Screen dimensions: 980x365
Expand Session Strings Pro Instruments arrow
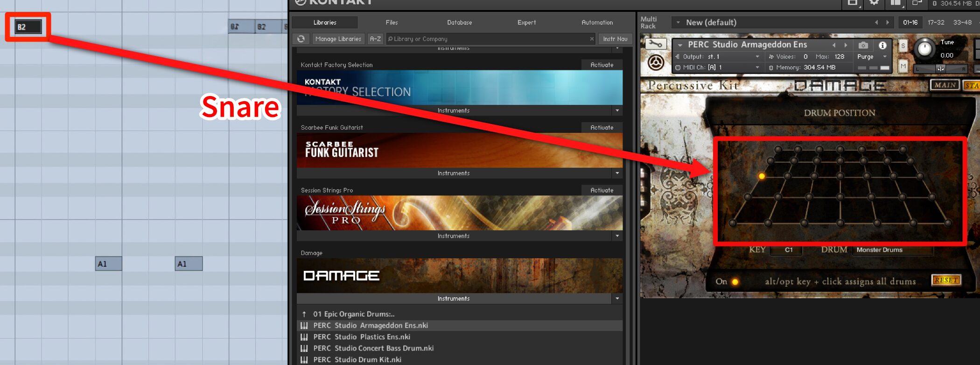(x=617, y=236)
